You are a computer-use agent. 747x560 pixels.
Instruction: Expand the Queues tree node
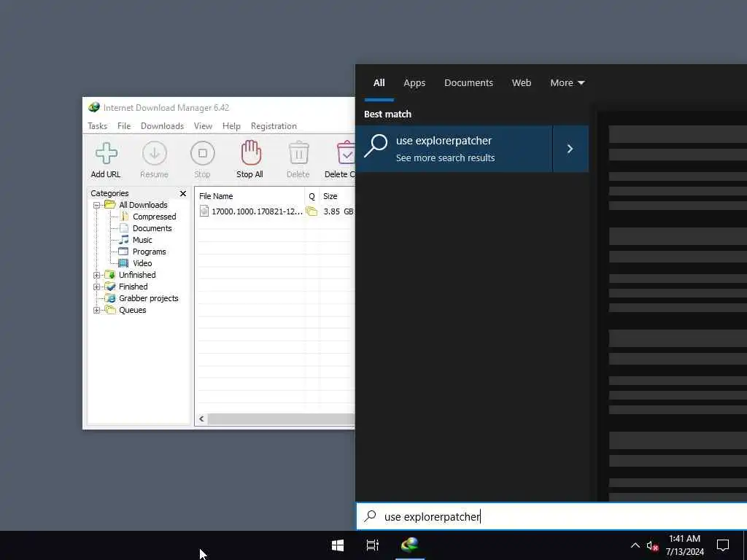pyautogui.click(x=97, y=310)
